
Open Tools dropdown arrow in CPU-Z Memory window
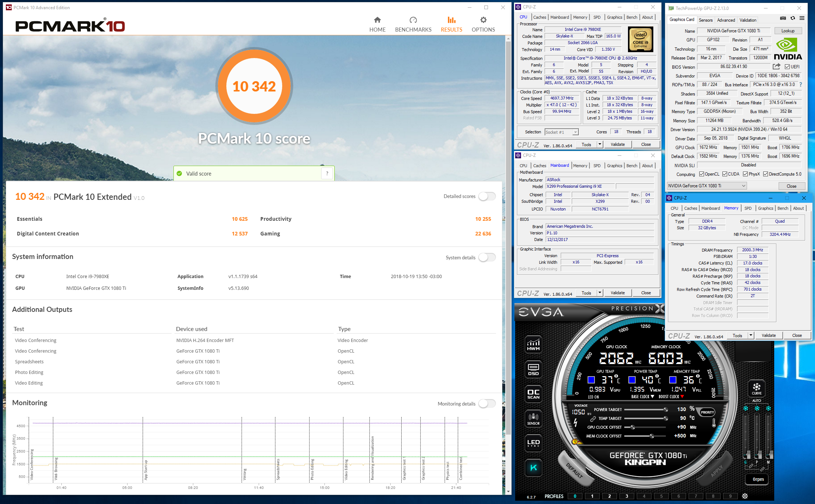tap(751, 335)
